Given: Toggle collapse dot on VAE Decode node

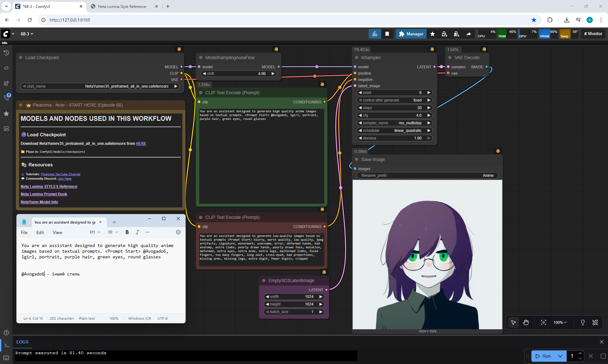Looking at the screenshot, I should click(450, 58).
